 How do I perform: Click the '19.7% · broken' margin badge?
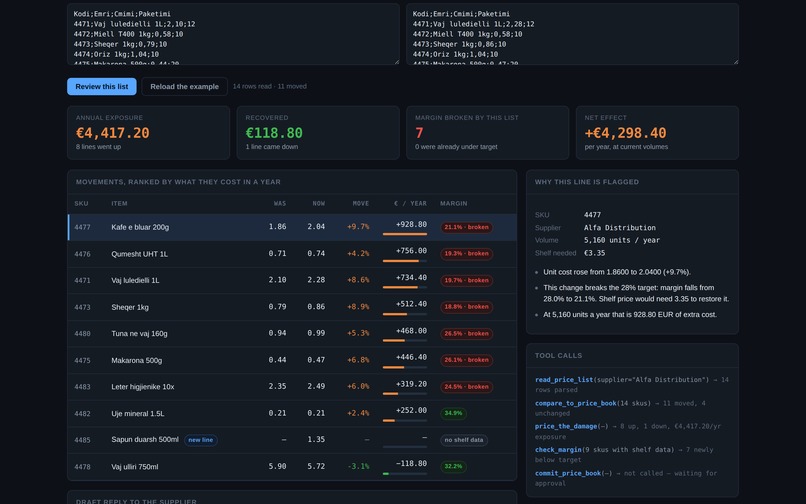[466, 280]
